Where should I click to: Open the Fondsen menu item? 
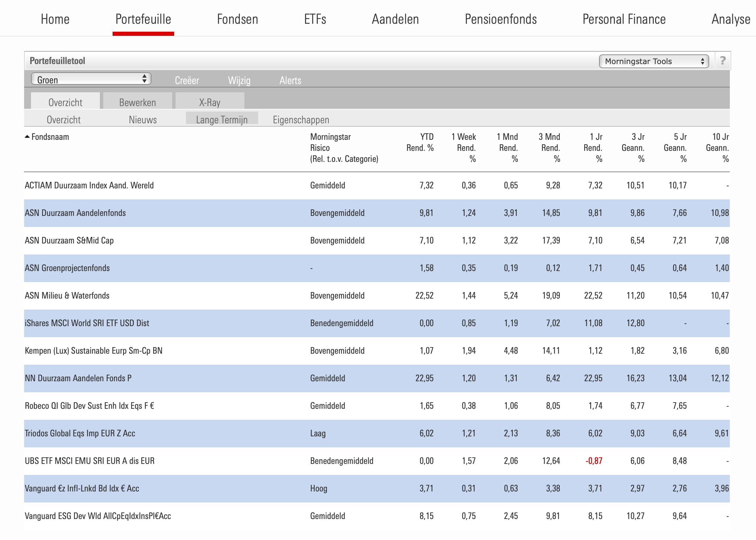[238, 19]
